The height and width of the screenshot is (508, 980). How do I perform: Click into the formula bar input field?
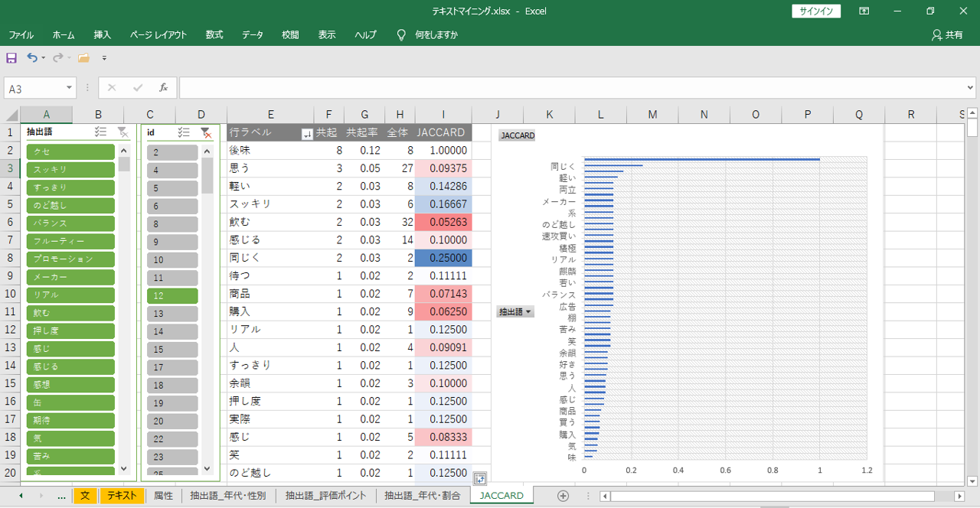(x=574, y=88)
